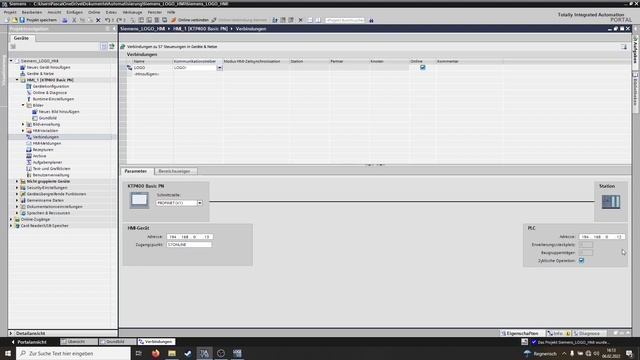
Task: Toggle the Zyklische Operation checkbox
Action: click(x=581, y=260)
